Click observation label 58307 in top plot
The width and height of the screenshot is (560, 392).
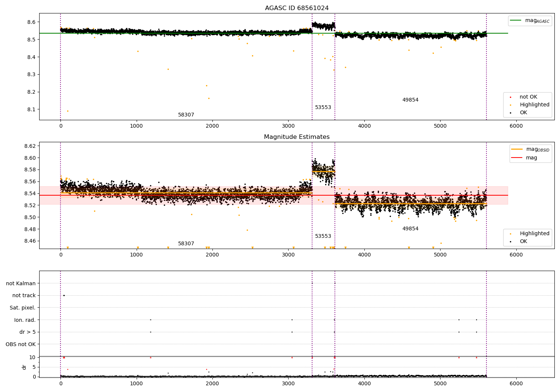click(x=186, y=115)
